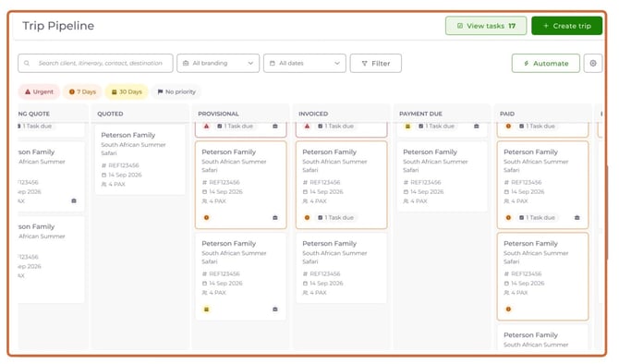
Task: Open the Invoiced Peterson Family card without a border
Action: pyautogui.click(x=342, y=268)
